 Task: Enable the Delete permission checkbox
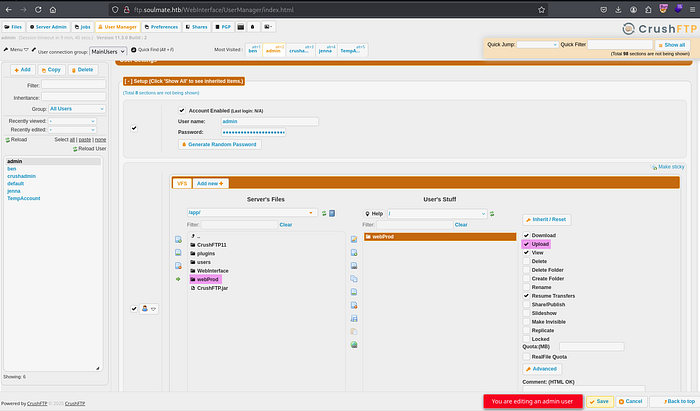coord(526,261)
